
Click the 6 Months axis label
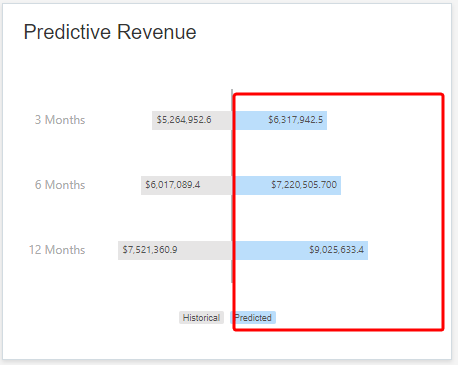60,185
